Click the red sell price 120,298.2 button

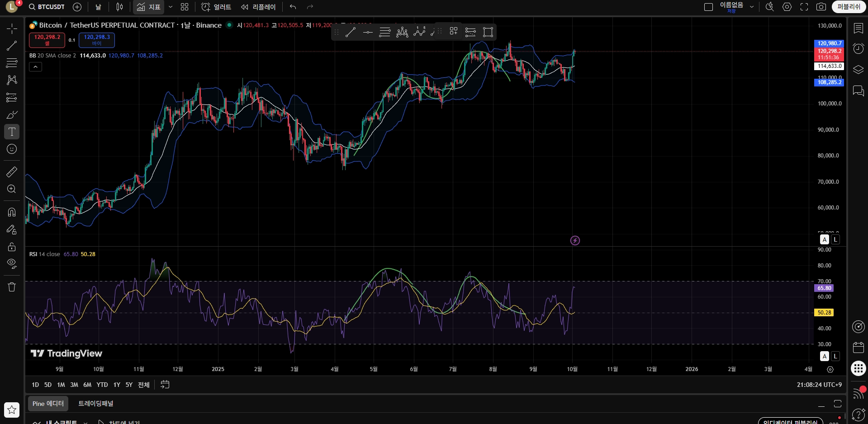pyautogui.click(x=47, y=40)
